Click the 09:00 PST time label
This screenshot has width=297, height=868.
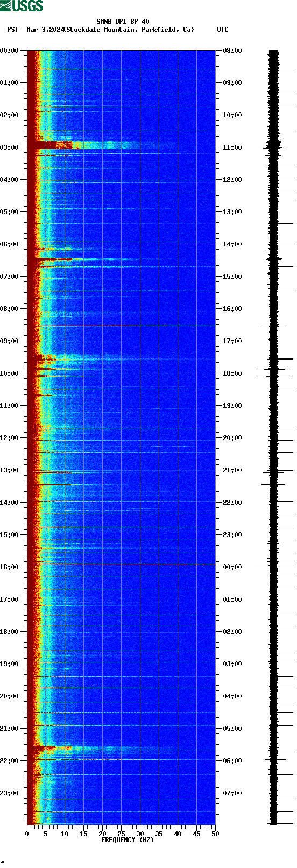point(10,341)
